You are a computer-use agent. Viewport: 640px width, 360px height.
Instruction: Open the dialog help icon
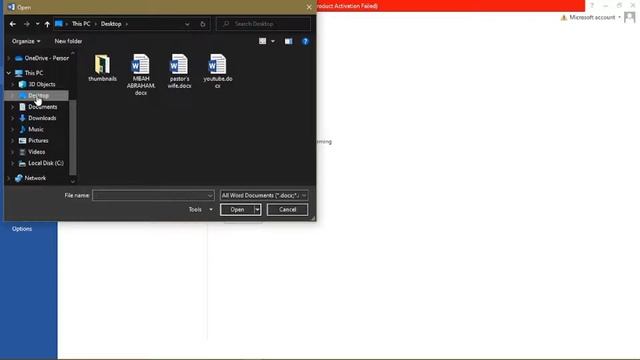[x=305, y=41]
